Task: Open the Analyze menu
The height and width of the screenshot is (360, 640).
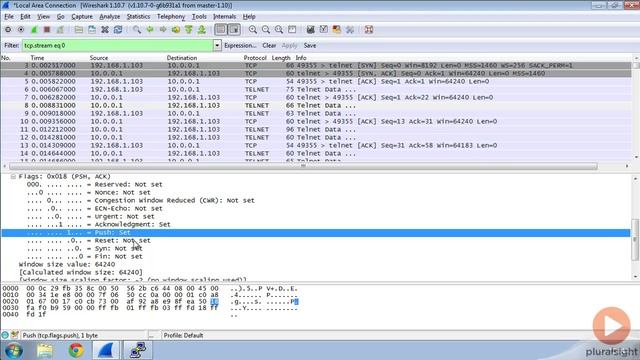Action: click(109, 17)
